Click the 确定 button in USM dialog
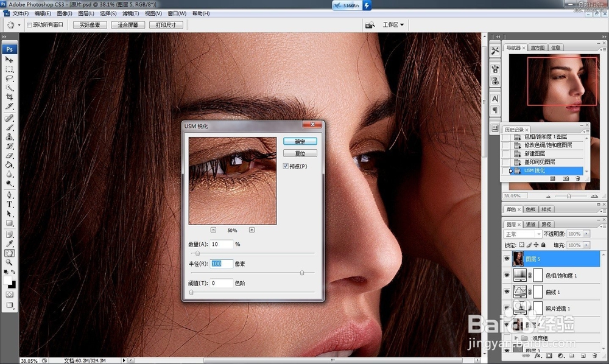Viewport: 609px width, 364px height. 300,142
